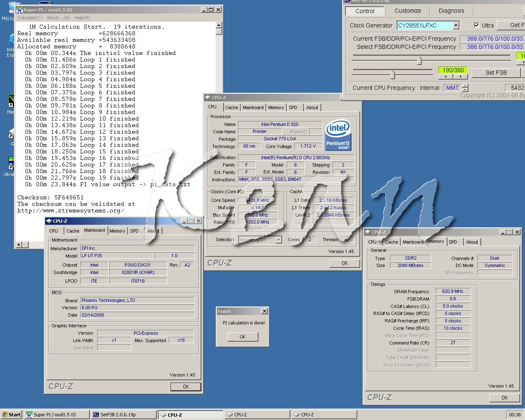The image size is (525, 420).
Task: Click the central CPU-Z title bar icon
Action: pos(208,98)
